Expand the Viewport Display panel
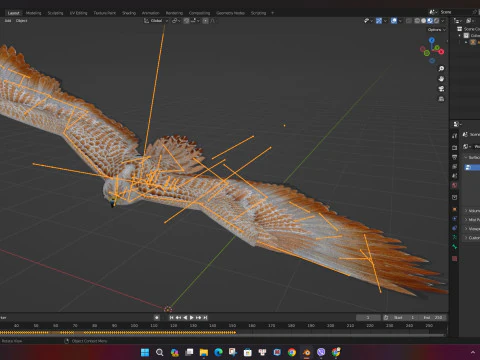This screenshot has width=480, height=360. 472,229
